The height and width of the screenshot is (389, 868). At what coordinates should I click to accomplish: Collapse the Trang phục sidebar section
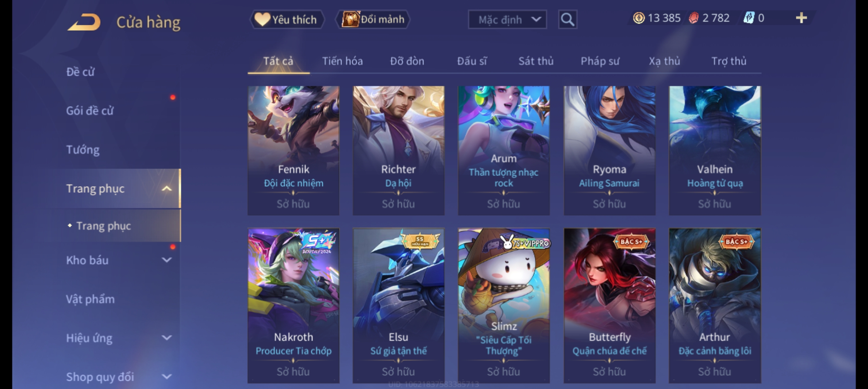[x=167, y=188]
